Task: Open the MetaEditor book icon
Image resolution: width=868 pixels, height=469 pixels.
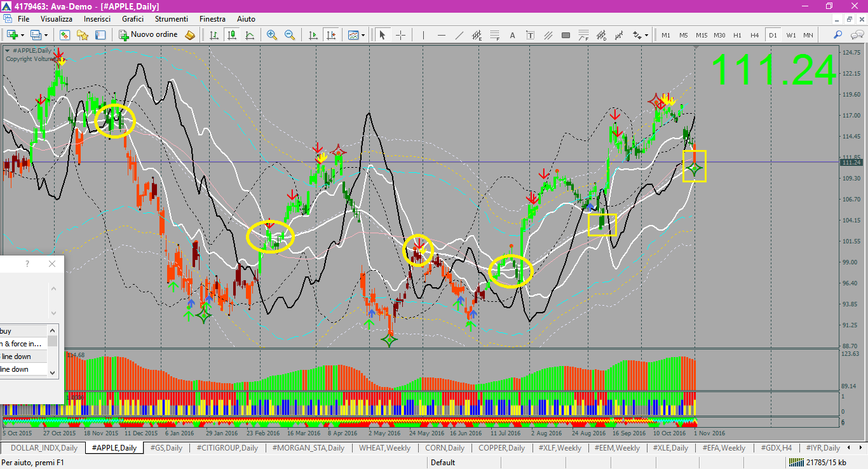Action: (190, 35)
